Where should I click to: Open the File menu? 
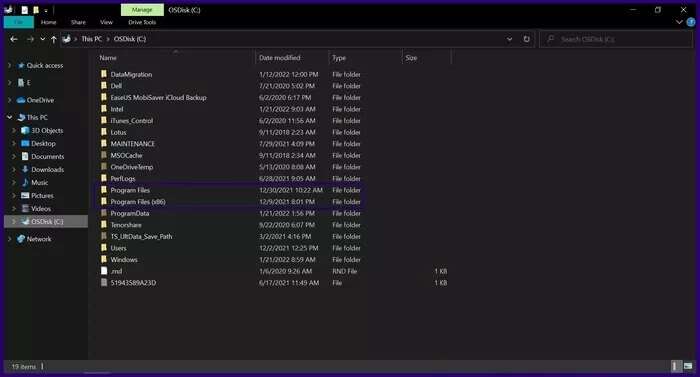coord(19,22)
